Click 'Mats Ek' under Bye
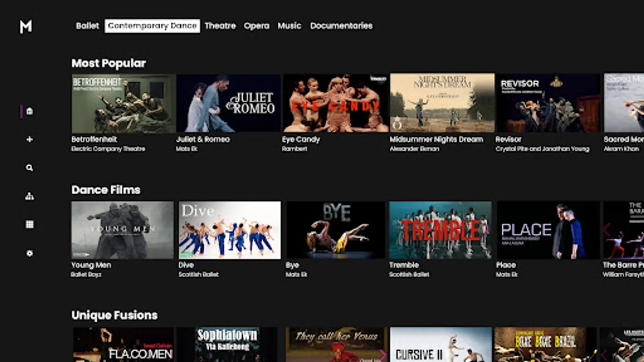644x362 pixels. (x=296, y=275)
